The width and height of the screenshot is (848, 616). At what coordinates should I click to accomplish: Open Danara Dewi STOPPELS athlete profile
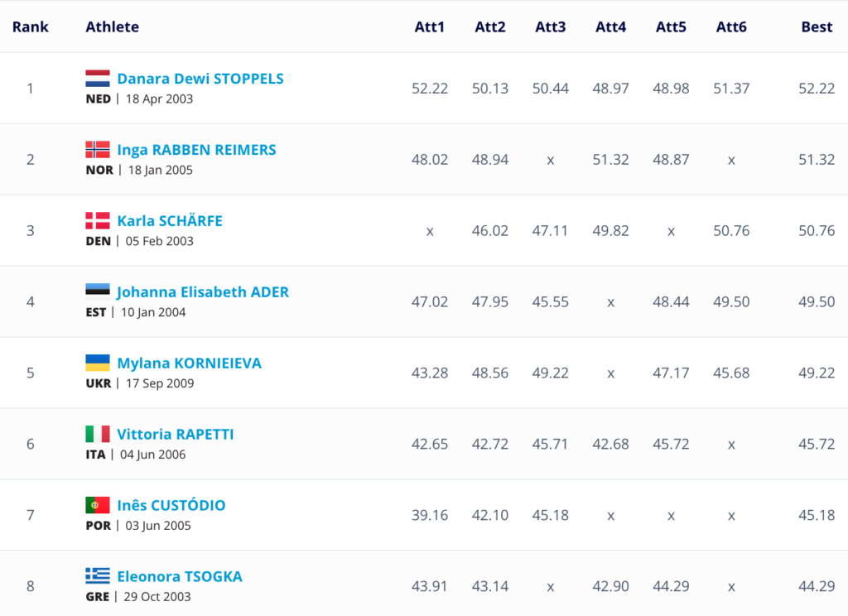click(x=200, y=79)
